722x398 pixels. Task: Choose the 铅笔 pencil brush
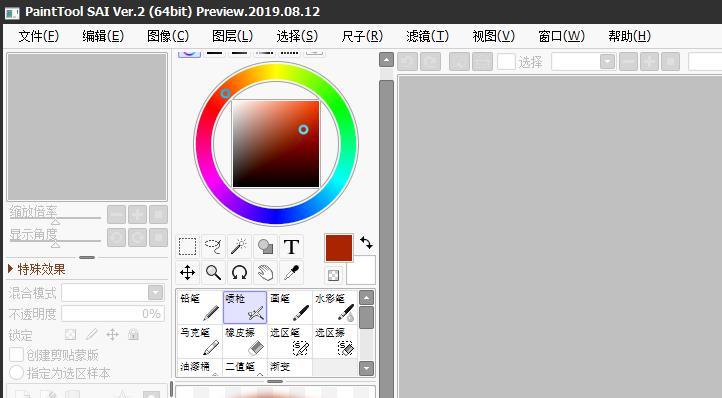200,307
